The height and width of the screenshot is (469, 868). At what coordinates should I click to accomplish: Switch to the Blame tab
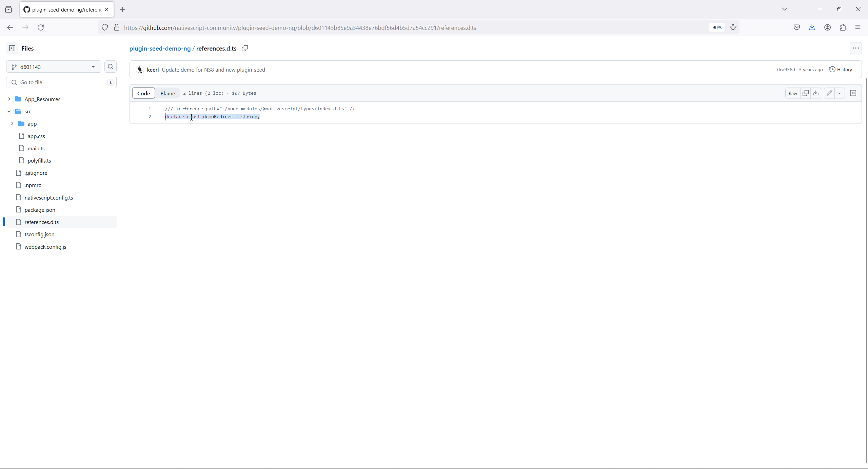(x=167, y=93)
